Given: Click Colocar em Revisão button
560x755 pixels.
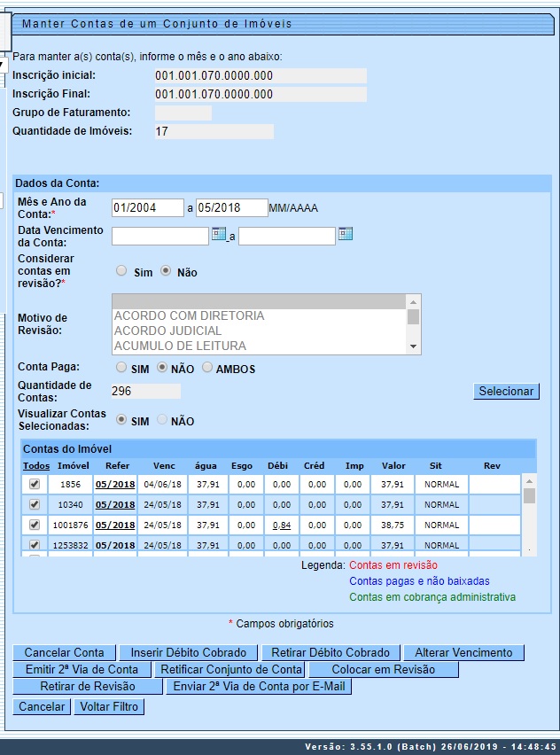Looking at the screenshot, I should point(383,670).
